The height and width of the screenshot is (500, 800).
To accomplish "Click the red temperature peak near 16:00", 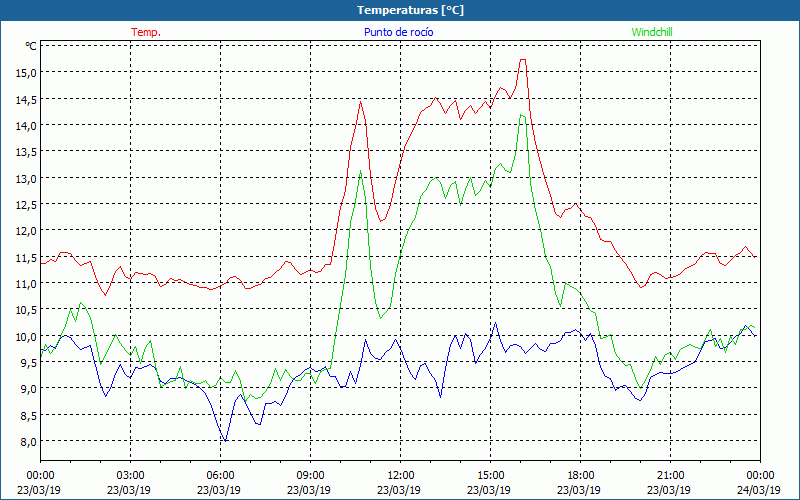I will (x=522, y=60).
